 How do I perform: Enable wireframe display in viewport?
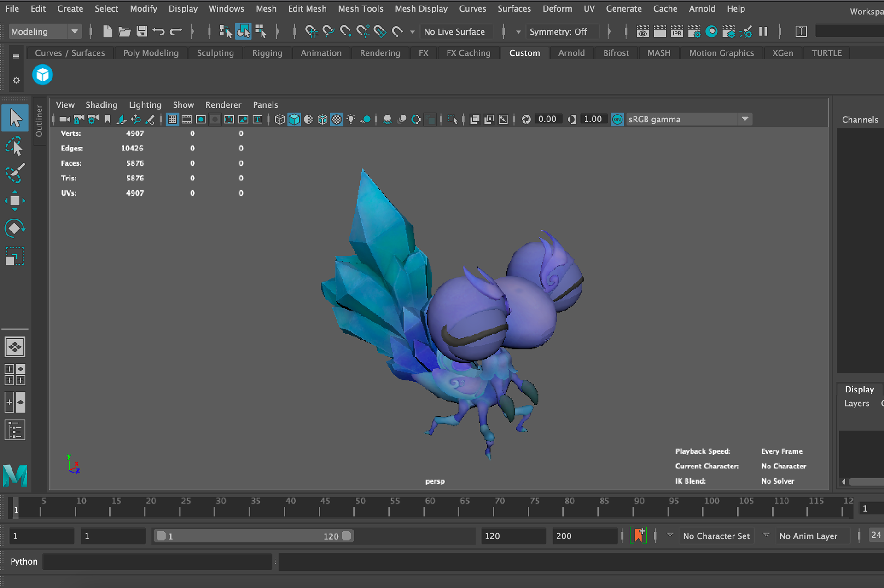coord(279,120)
